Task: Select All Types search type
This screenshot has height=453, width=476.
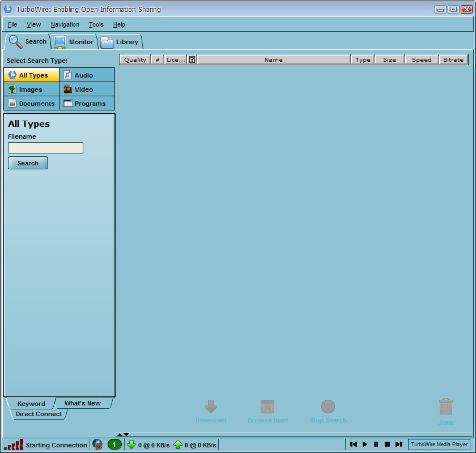Action: 32,75
